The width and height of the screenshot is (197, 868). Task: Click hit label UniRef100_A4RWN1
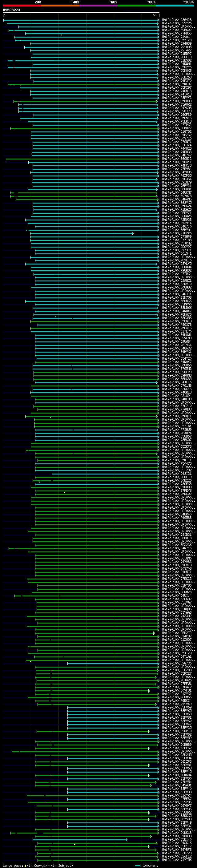[x=177, y=64]
